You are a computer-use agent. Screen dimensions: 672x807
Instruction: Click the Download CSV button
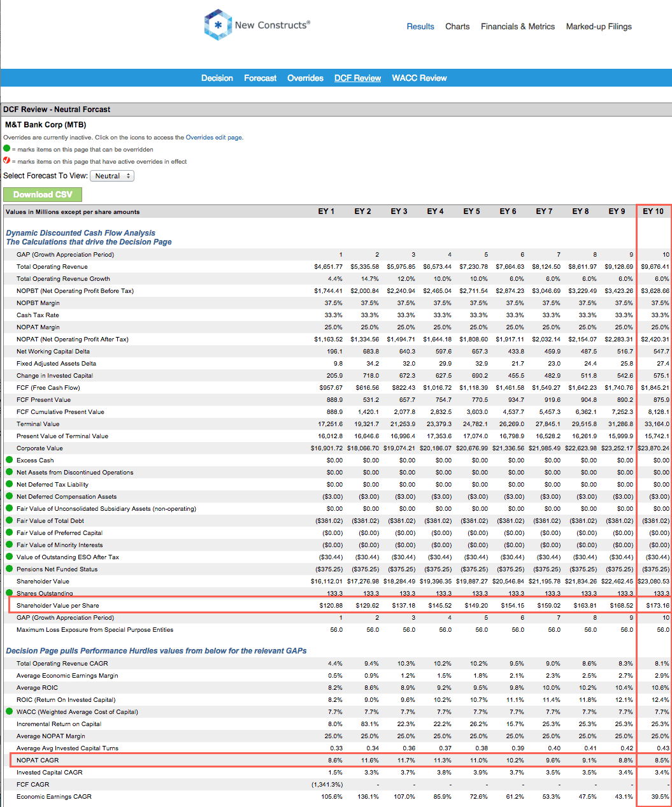pos(42,194)
